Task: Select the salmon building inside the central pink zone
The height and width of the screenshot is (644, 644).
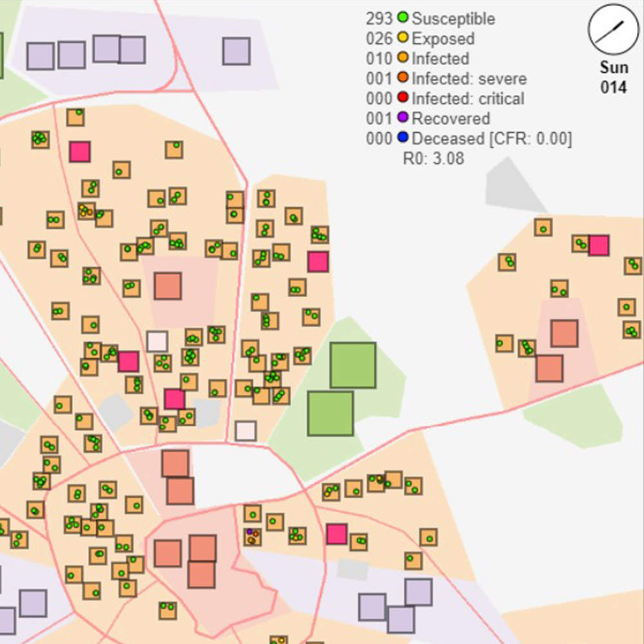Action: click(167, 286)
